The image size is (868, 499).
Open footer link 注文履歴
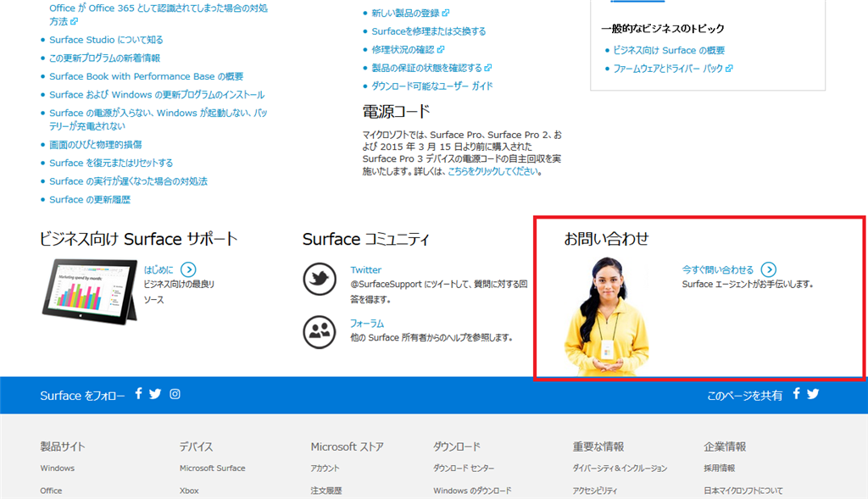(x=326, y=491)
